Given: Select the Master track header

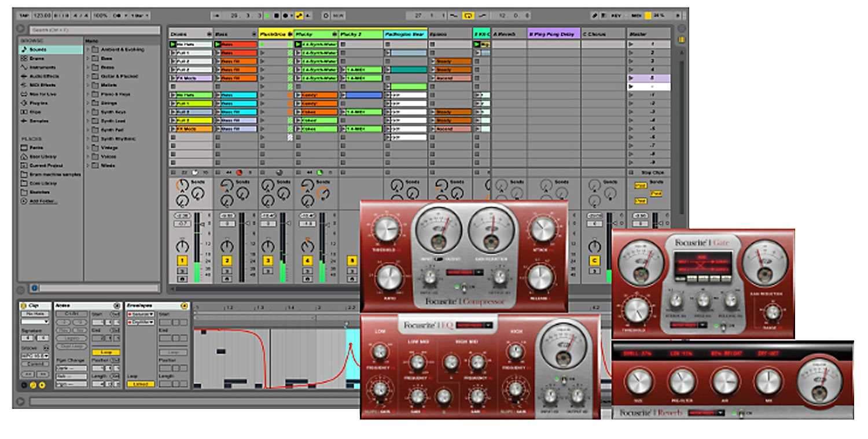Looking at the screenshot, I should [649, 34].
